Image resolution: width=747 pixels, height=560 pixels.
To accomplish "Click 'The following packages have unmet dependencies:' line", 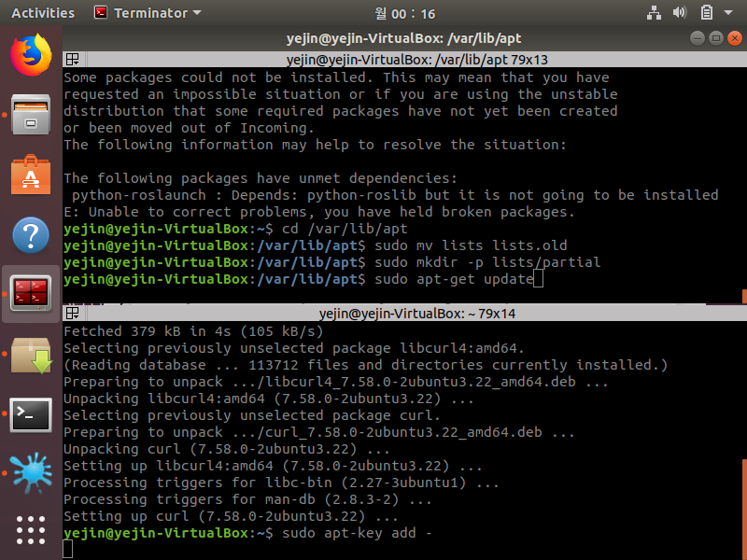I will [x=261, y=178].
